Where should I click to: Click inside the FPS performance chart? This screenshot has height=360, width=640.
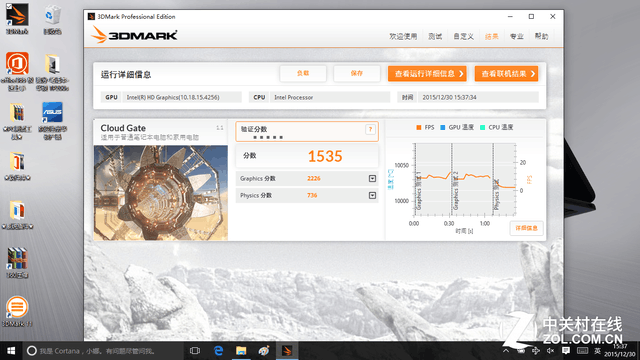[464, 179]
